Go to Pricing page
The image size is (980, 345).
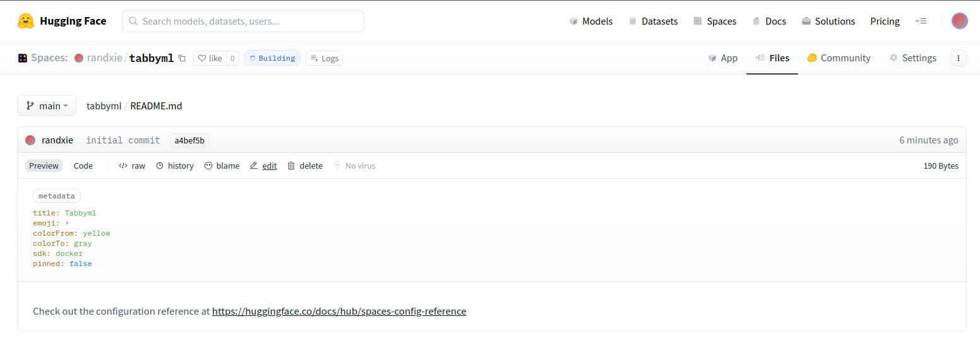point(885,21)
